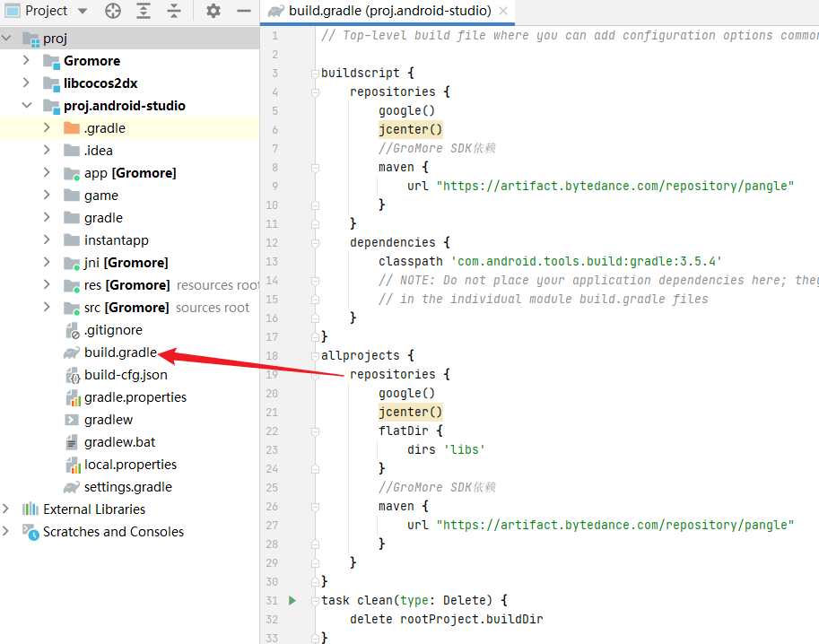The image size is (819, 644).
Task: Select the Gromore folder icon
Action: click(x=51, y=61)
